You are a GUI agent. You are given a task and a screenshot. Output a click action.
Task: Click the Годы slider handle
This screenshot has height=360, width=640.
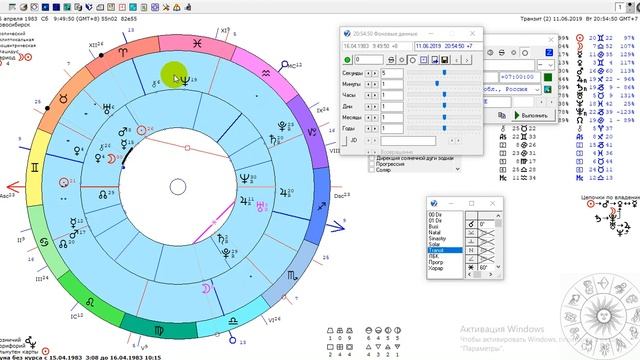pyautogui.click(x=444, y=128)
